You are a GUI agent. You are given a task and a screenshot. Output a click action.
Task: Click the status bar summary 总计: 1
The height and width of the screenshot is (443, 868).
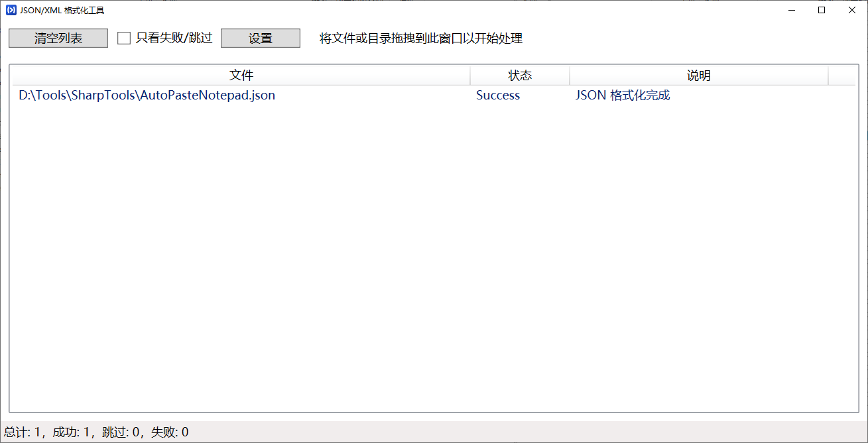click(23, 432)
